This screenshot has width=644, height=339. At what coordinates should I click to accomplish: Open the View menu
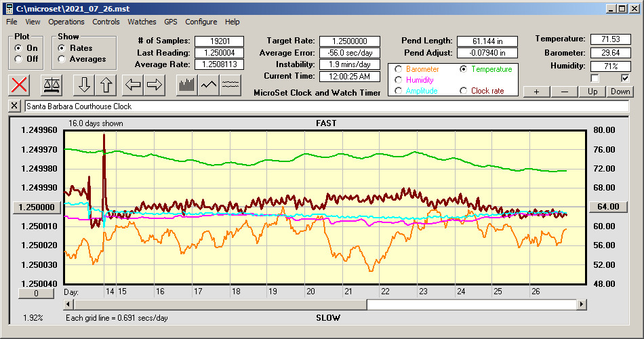click(33, 22)
